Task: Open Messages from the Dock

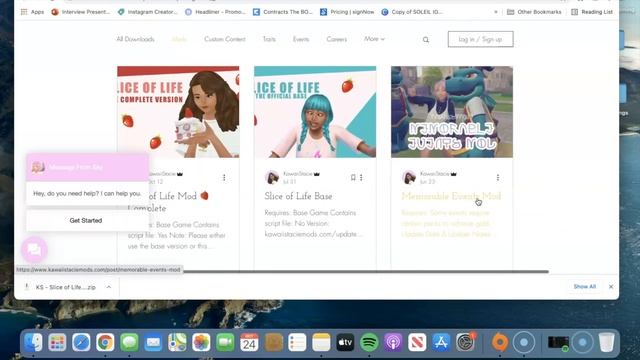Action: pos(129,342)
